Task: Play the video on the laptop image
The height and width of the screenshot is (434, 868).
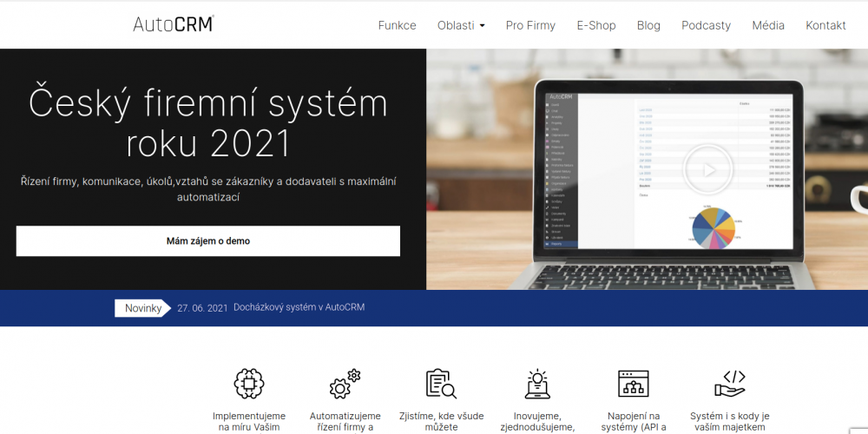Action: pos(707,169)
